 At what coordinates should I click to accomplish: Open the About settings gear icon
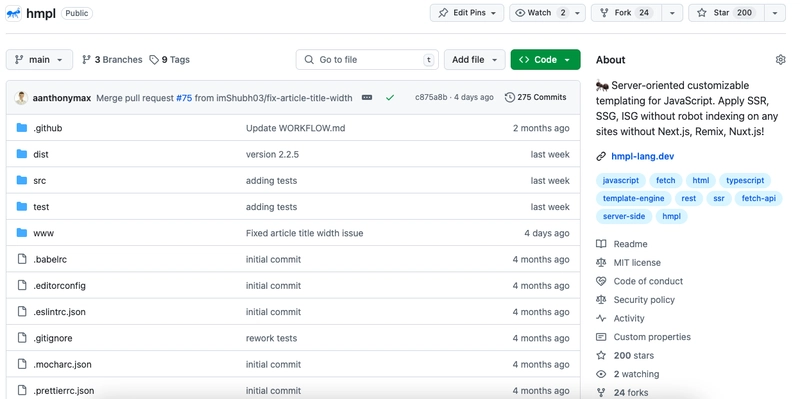[x=780, y=60]
